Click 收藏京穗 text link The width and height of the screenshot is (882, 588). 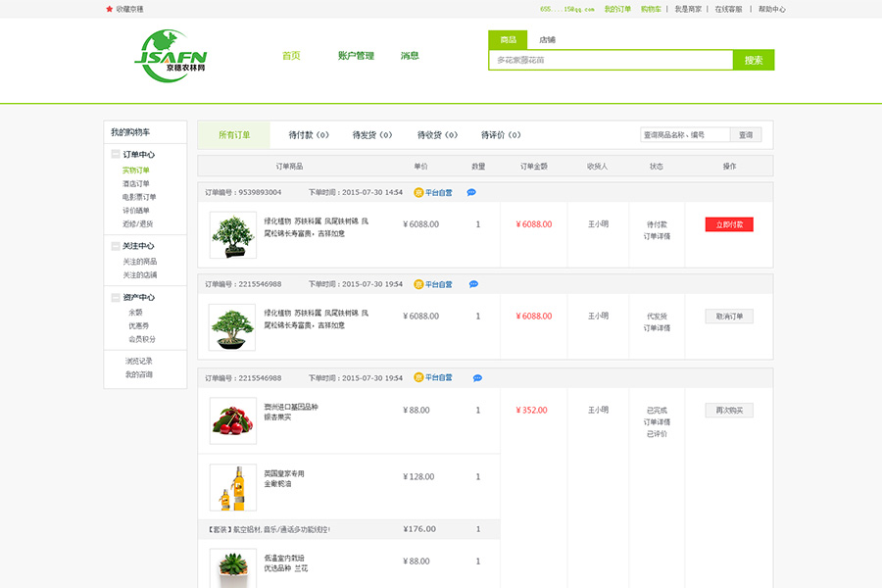click(x=129, y=9)
